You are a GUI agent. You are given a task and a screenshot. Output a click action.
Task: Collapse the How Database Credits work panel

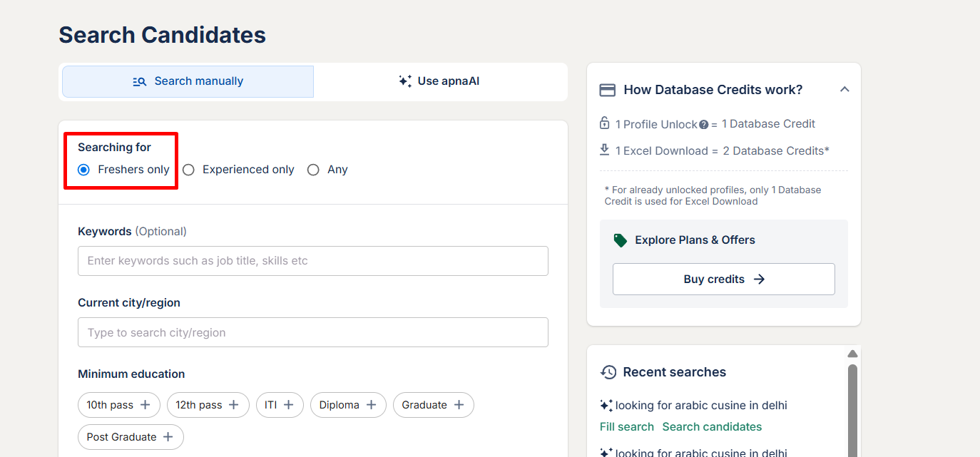pos(844,90)
